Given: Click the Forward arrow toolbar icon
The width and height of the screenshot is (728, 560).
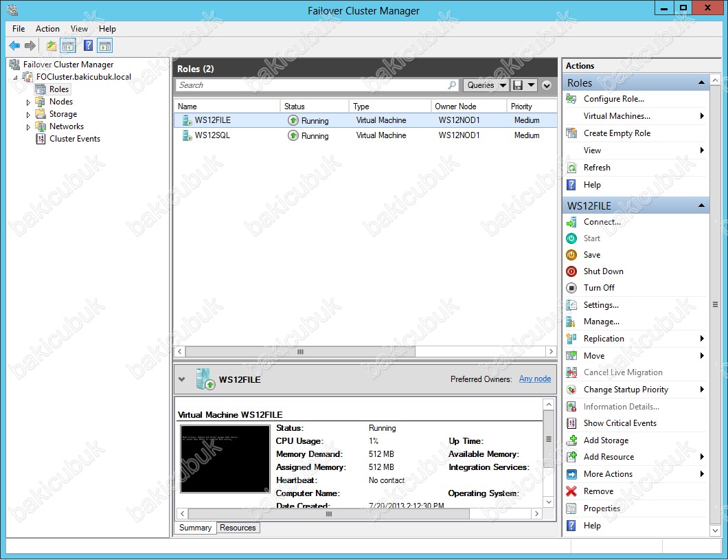Looking at the screenshot, I should tap(30, 45).
